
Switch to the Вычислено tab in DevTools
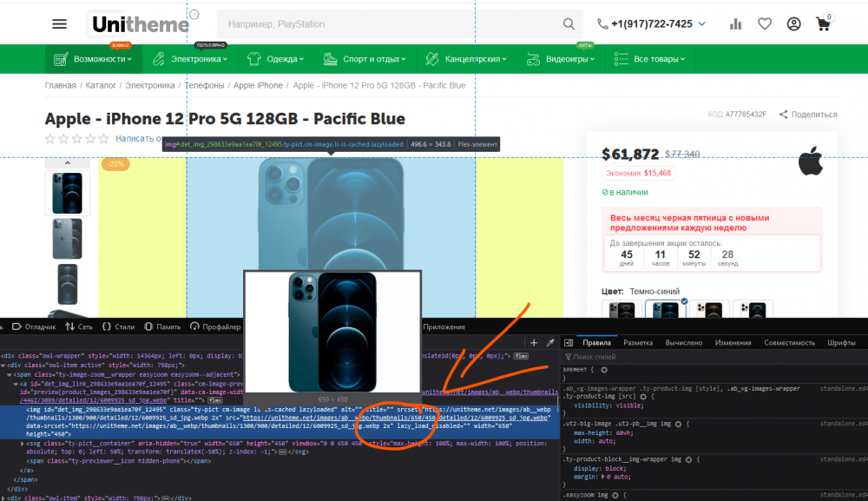682,343
